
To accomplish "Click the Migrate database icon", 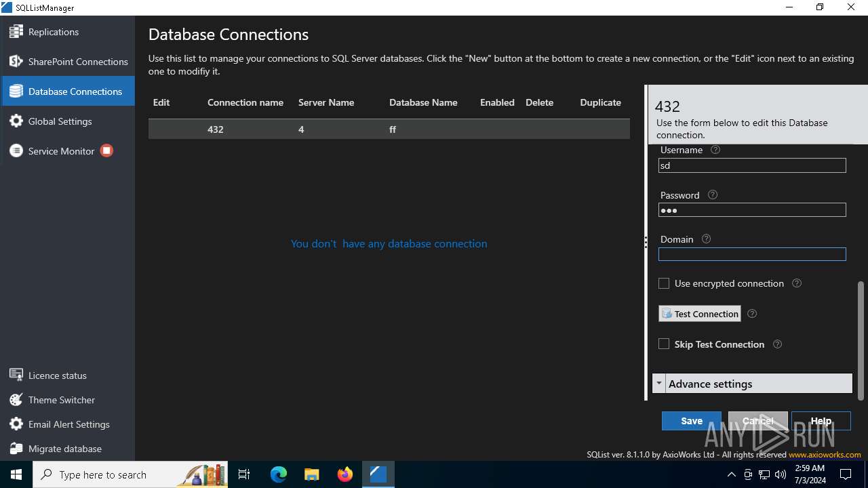I will (16, 449).
